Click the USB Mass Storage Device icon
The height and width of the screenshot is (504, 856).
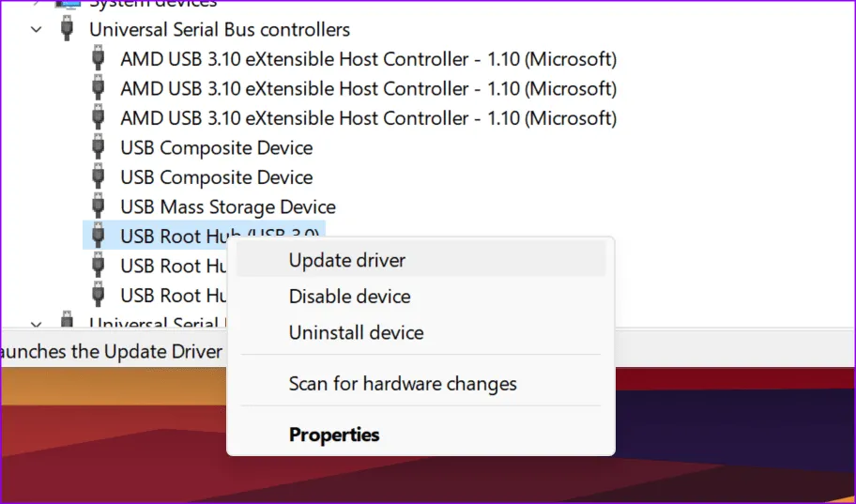click(x=99, y=207)
